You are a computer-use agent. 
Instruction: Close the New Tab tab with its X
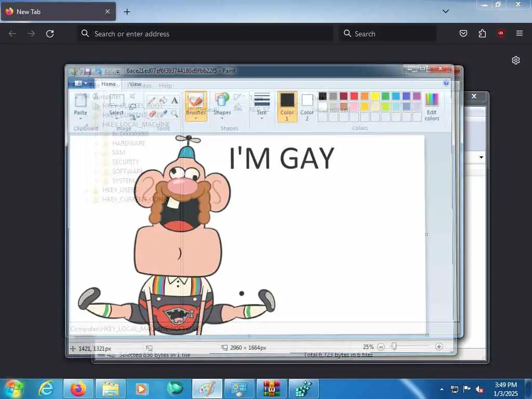tap(108, 11)
